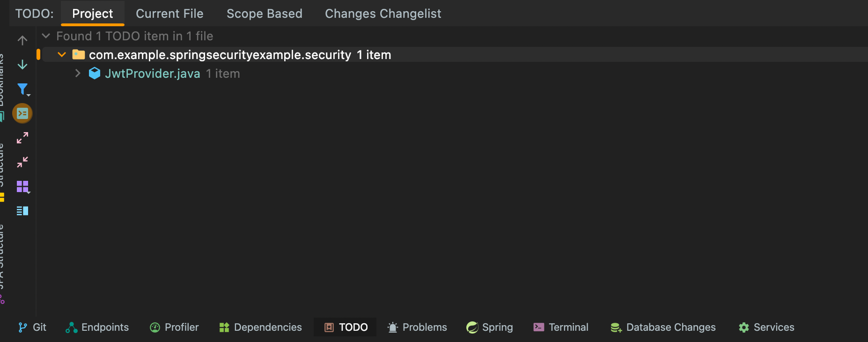Switch to the Scope Based tab

click(x=264, y=14)
